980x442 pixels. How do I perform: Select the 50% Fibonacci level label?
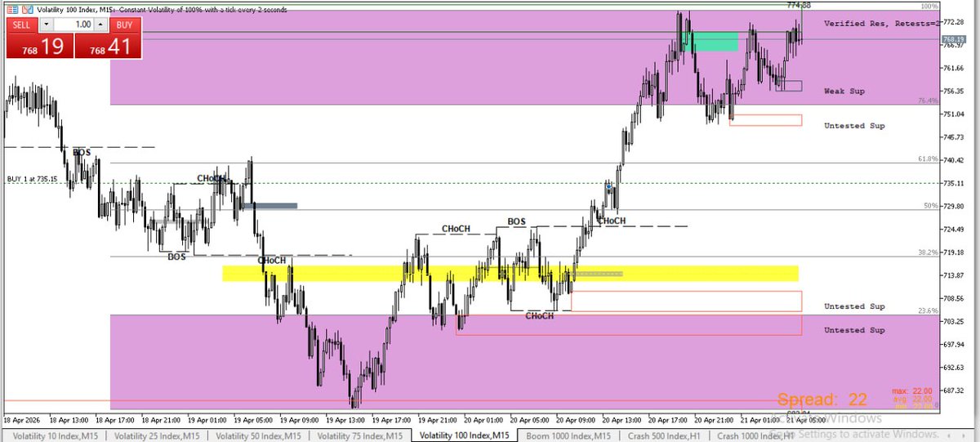(930, 206)
